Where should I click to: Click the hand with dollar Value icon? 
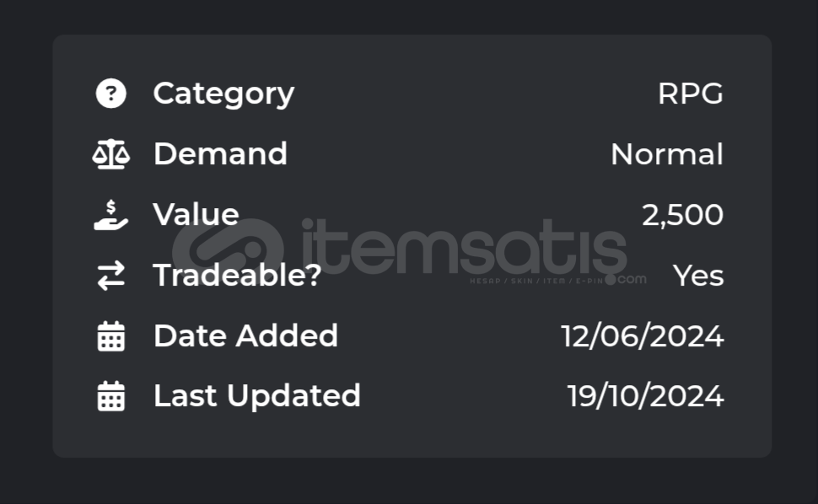(110, 215)
